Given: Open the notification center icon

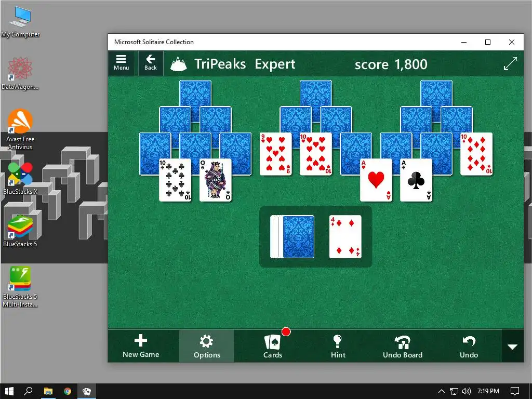Looking at the screenshot, I should coord(515,391).
